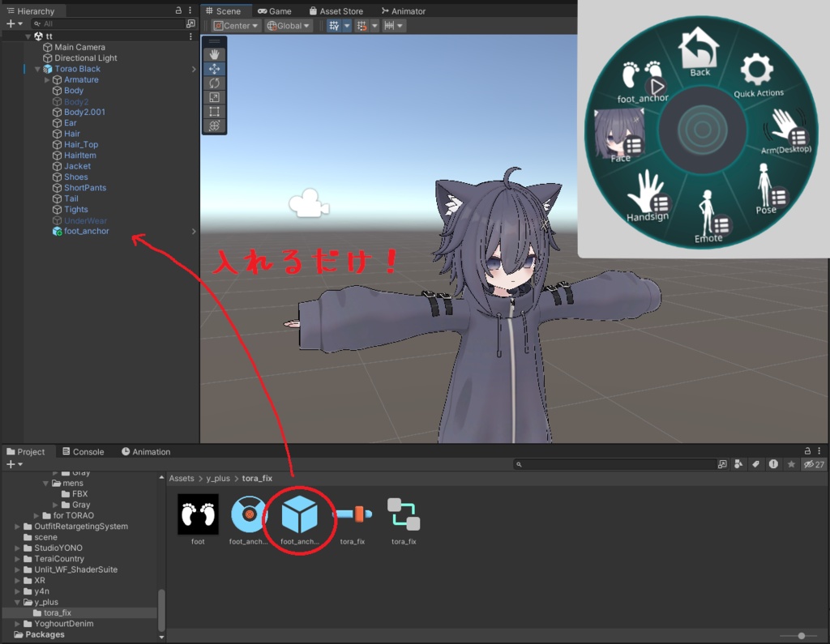The height and width of the screenshot is (644, 830).
Task: Click the radial menu center puppet
Action: 703,130
